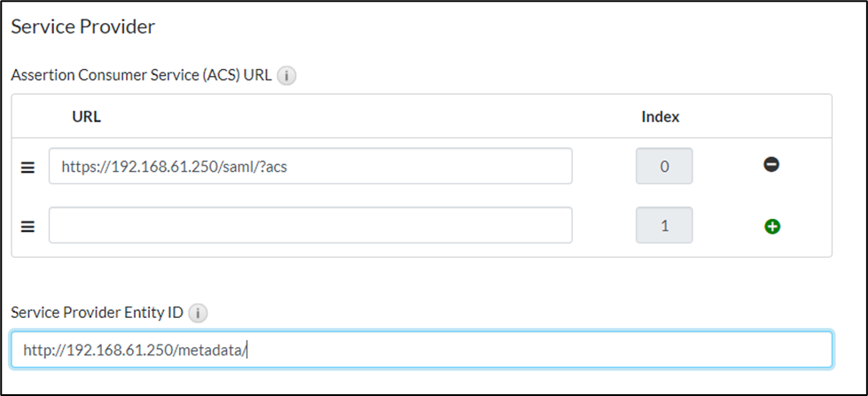The width and height of the screenshot is (868, 396).
Task: Click the info icon beside ACS URL label
Action: [286, 76]
